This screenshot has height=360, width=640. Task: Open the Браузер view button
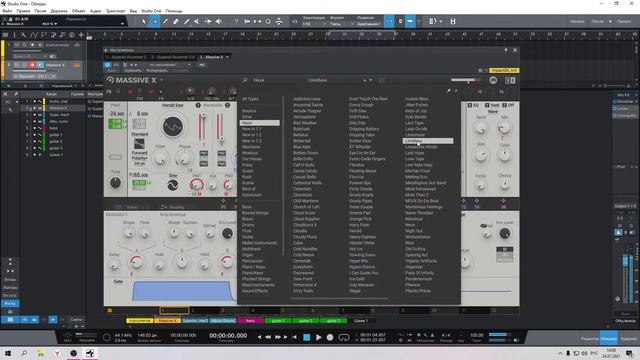[x=629, y=338]
